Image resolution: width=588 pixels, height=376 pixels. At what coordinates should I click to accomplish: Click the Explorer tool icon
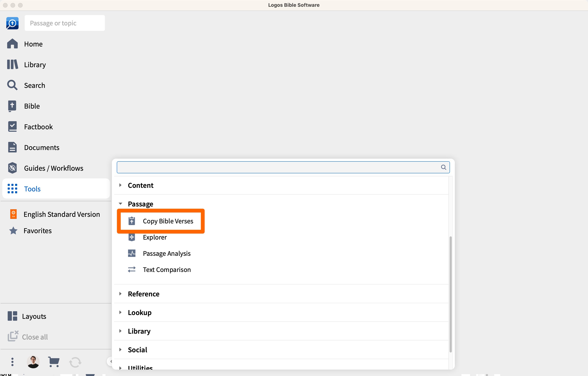click(x=132, y=237)
